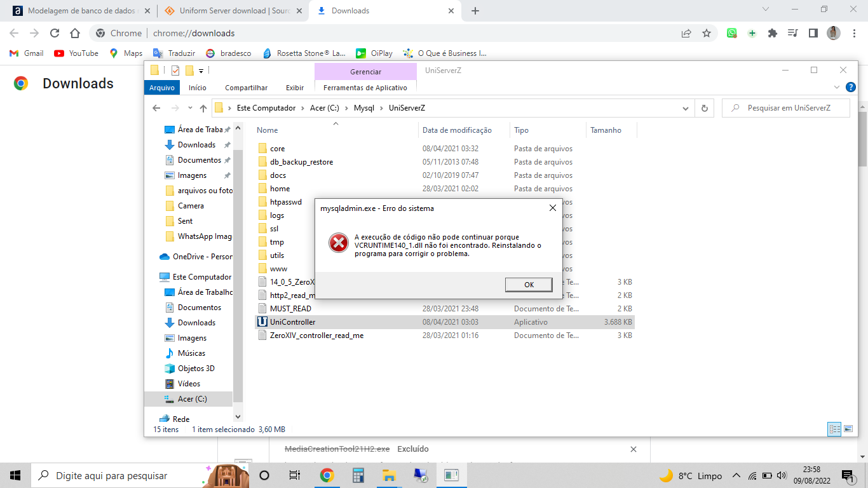This screenshot has width=868, height=488.
Task: Open Windows Start menu
Action: (15, 475)
